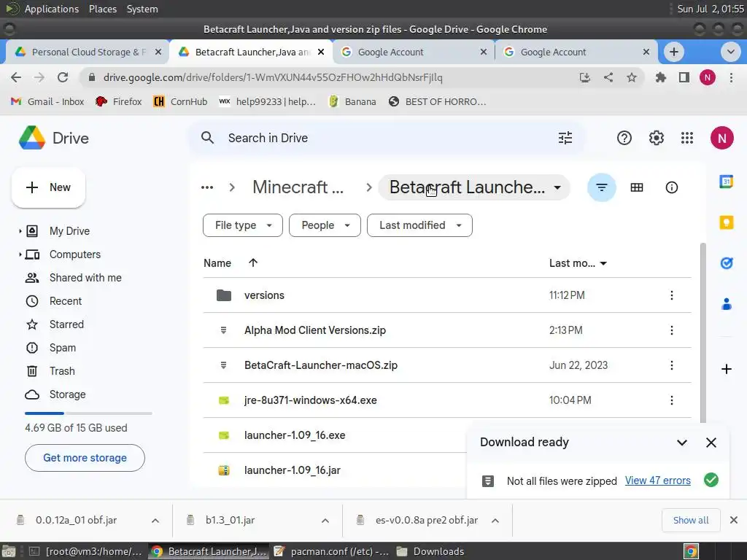Screen dimensions: 747x560
Task: Open Google Calendar side panel
Action: (x=726, y=182)
